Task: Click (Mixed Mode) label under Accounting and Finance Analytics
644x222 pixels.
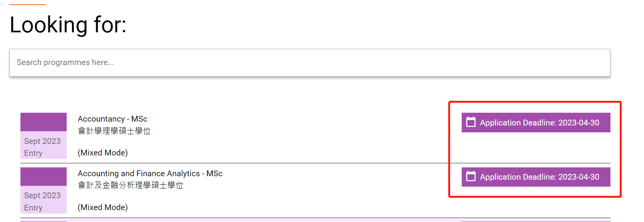Action: 103,207
